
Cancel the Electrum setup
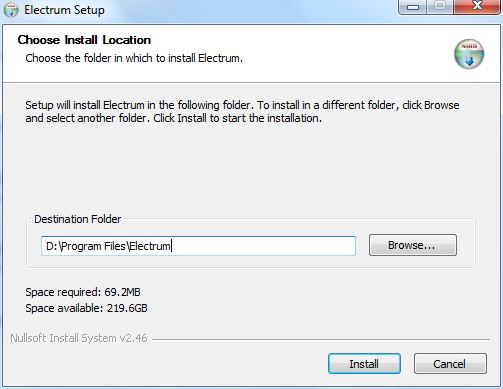click(x=450, y=364)
